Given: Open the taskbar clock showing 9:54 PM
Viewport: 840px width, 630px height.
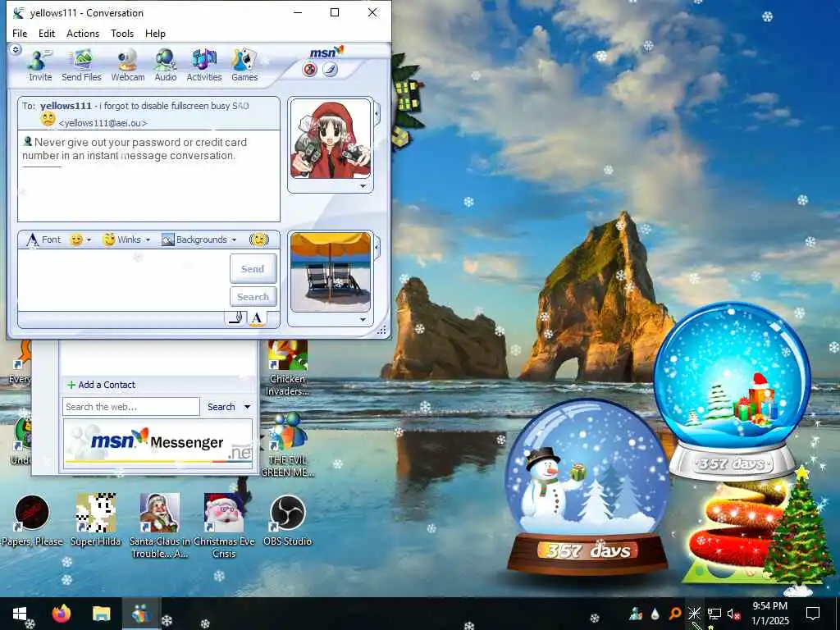Looking at the screenshot, I should [x=769, y=614].
